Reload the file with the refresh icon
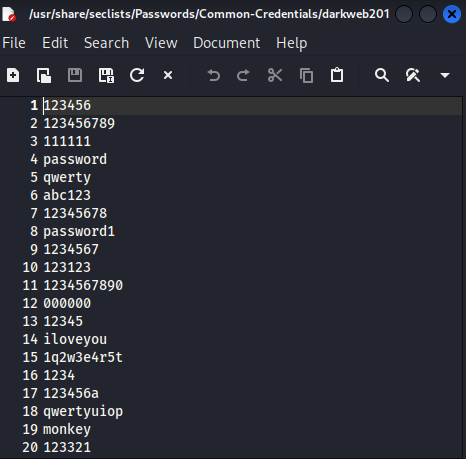Screen dimensions: 466x459 (137, 75)
